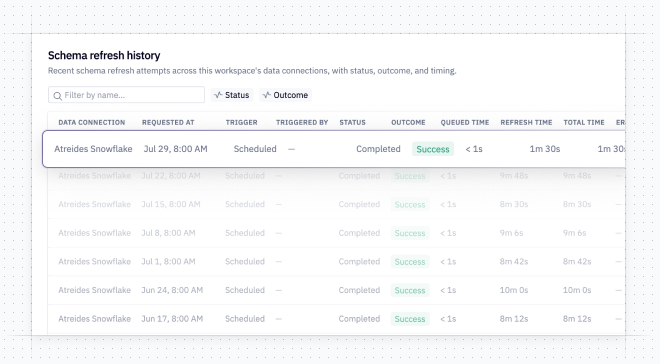Select the Jul 22, 8:00 AM row date
Viewport: 660px width, 364px height.
170,176
